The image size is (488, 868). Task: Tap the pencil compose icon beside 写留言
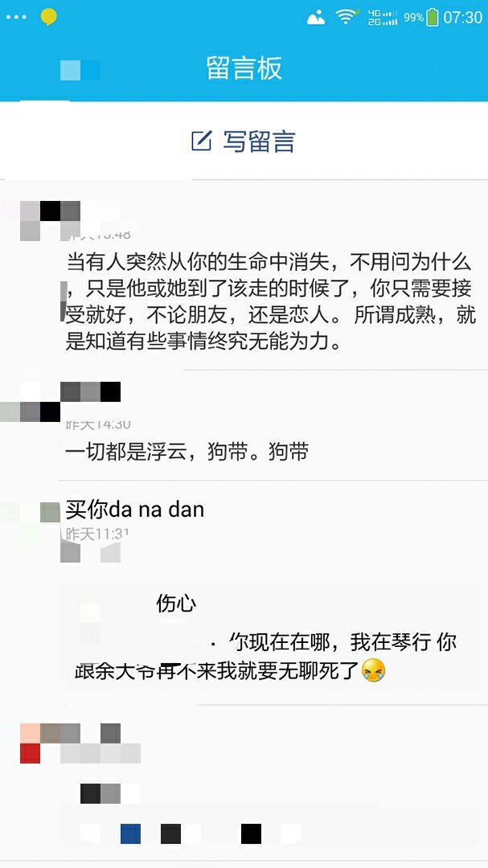(x=202, y=141)
